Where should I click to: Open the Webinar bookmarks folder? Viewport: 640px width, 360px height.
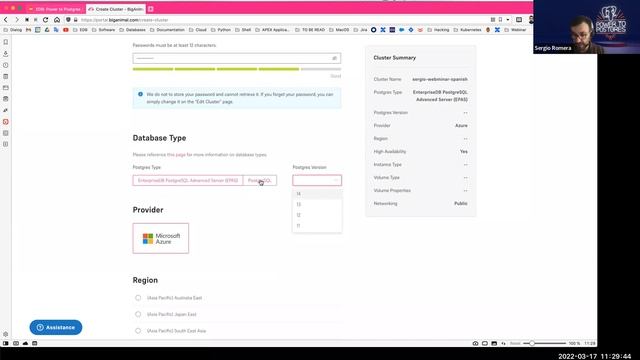tap(515, 30)
